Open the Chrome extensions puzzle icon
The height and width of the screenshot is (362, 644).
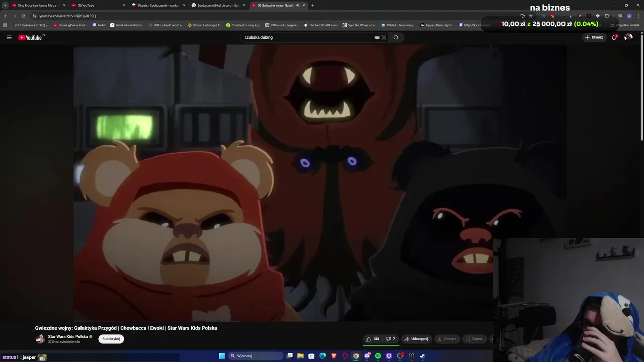pos(607,16)
